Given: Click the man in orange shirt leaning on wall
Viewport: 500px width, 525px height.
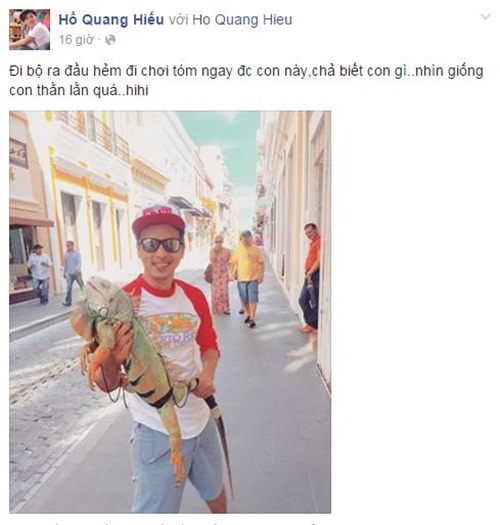Looking at the screenshot, I should point(310,278).
